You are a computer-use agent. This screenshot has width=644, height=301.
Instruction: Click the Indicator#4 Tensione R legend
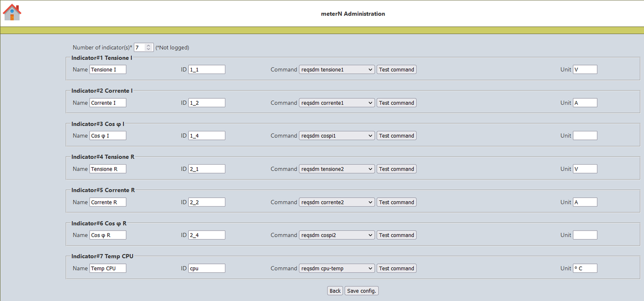[103, 157]
